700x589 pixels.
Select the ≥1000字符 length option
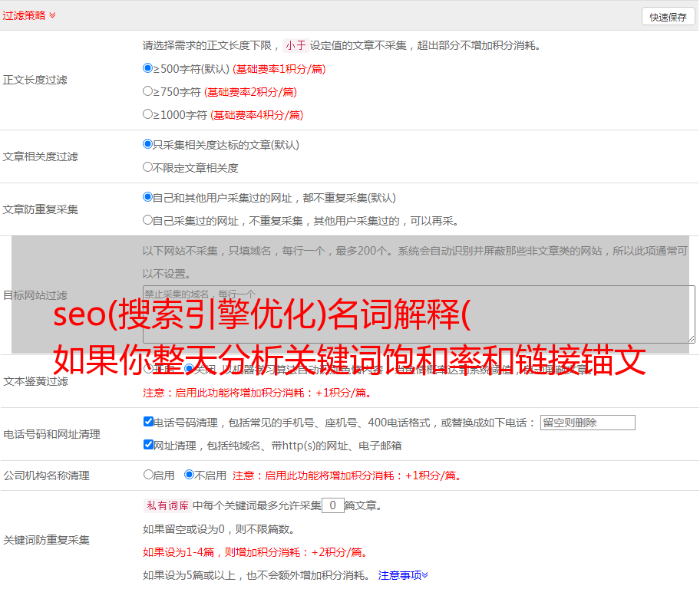[148, 114]
